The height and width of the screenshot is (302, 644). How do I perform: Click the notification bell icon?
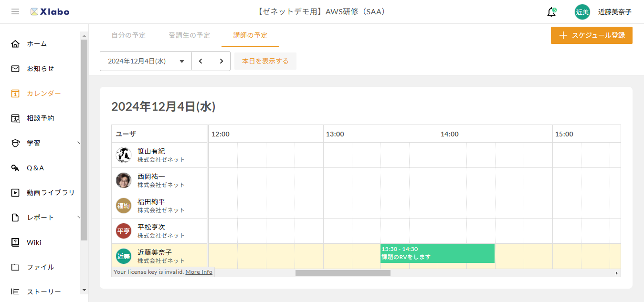pyautogui.click(x=551, y=12)
